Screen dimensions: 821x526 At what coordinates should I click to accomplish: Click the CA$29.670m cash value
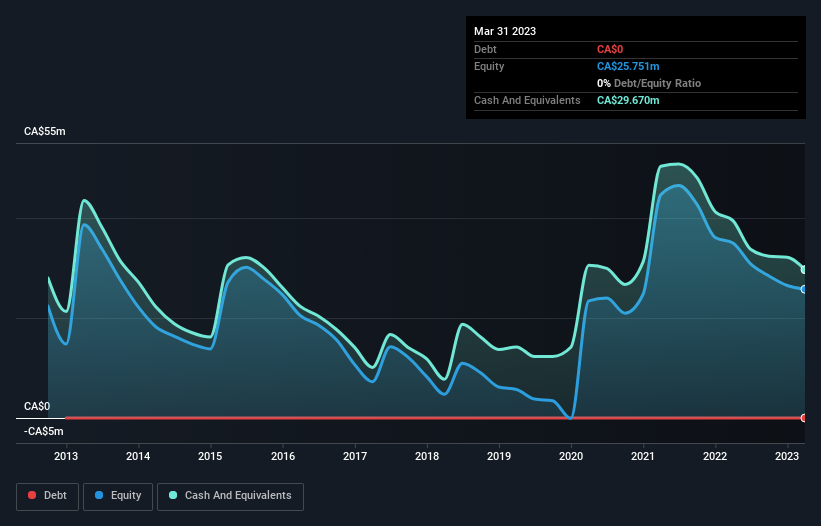point(628,100)
